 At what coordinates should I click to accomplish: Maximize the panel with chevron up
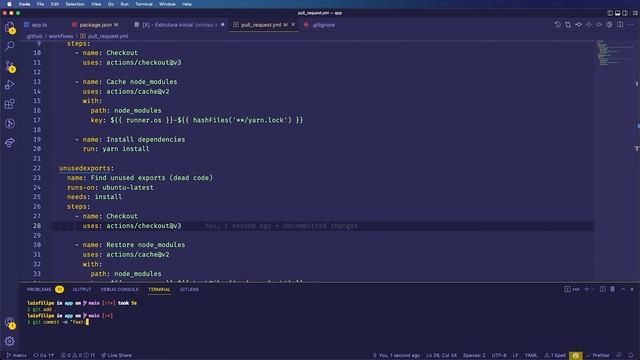tap(623, 289)
